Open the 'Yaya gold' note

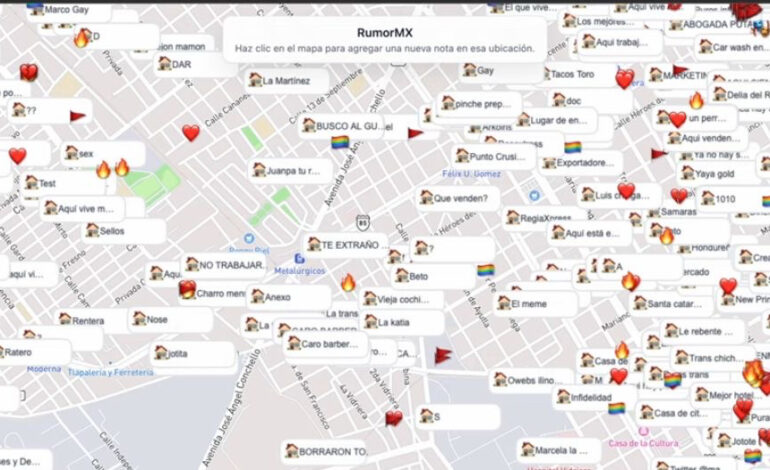pyautogui.click(x=719, y=174)
